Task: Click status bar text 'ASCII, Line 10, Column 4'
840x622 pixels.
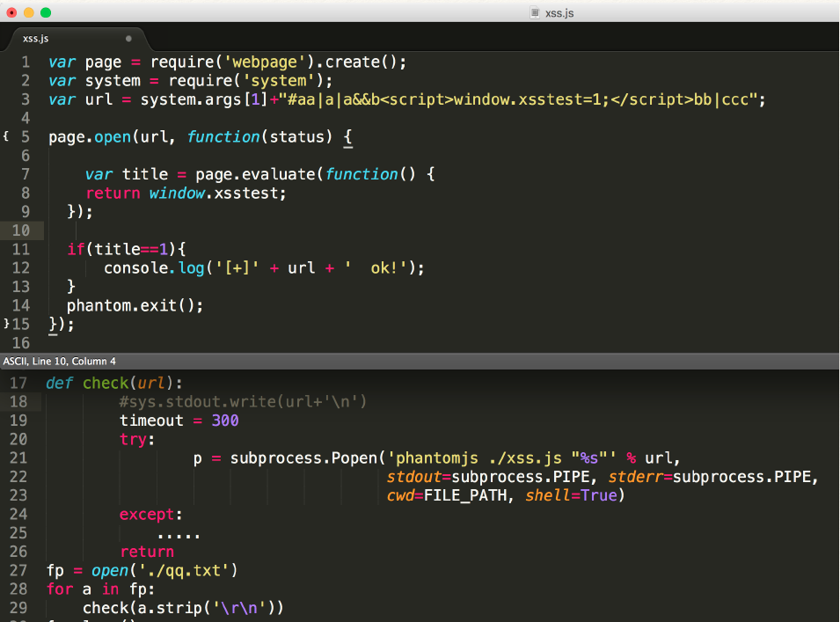Action: click(60, 361)
